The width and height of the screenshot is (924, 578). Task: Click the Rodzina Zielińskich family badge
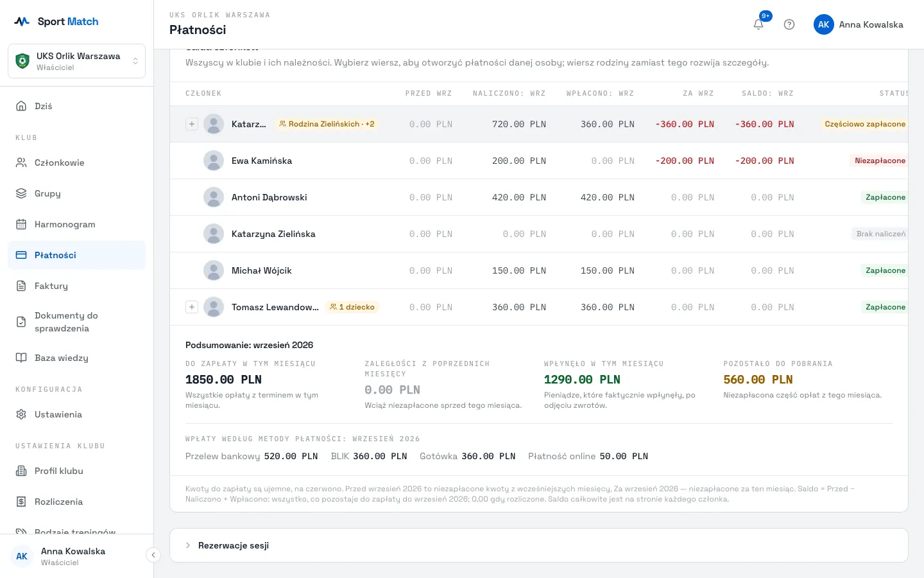(327, 124)
